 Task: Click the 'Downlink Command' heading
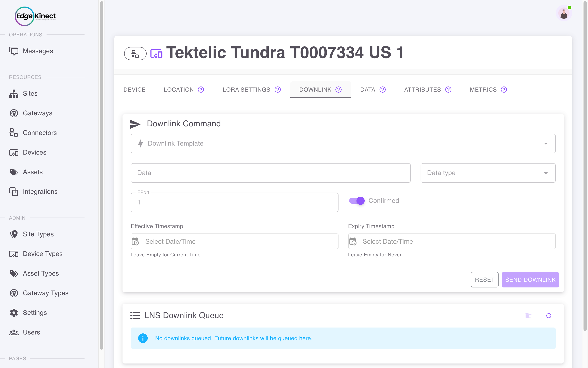(184, 124)
